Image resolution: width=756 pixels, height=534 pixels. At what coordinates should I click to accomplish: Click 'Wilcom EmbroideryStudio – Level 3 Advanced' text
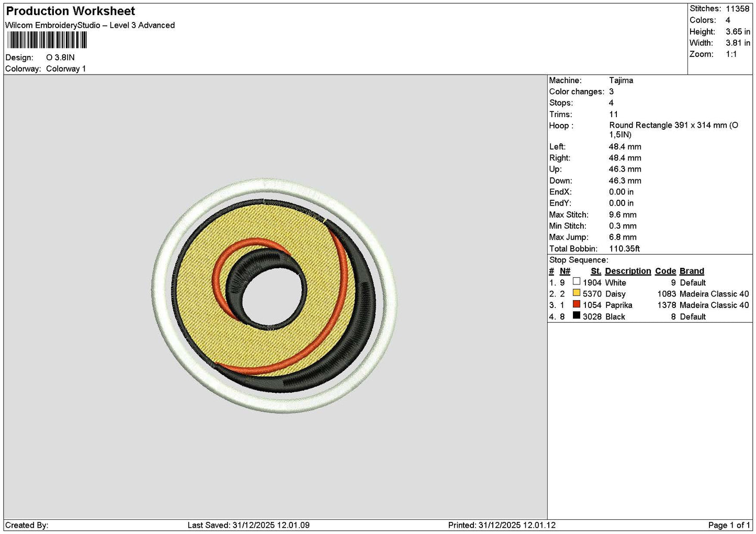pos(90,25)
